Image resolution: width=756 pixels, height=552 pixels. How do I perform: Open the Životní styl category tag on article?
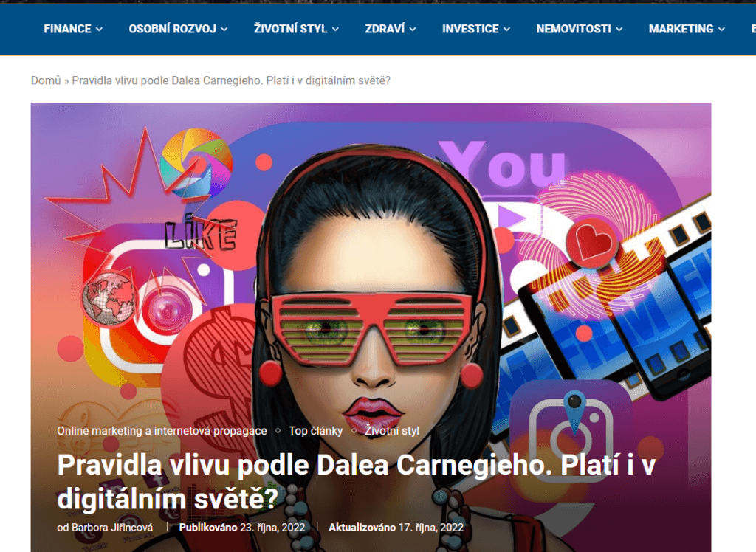pos(392,431)
